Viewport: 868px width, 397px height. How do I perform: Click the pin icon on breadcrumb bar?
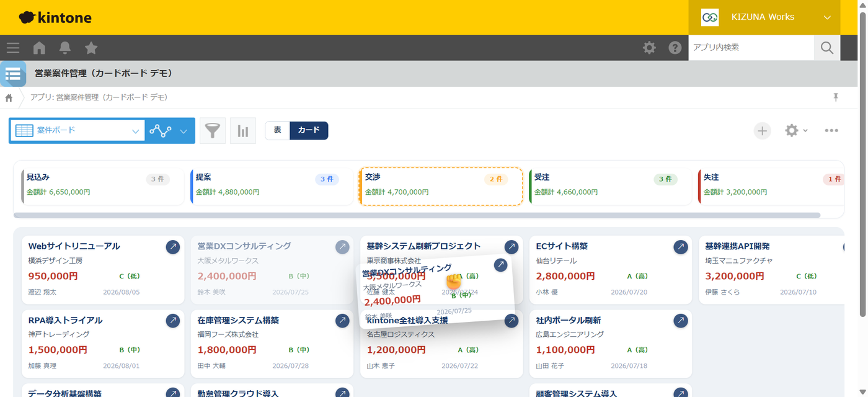pyautogui.click(x=836, y=97)
